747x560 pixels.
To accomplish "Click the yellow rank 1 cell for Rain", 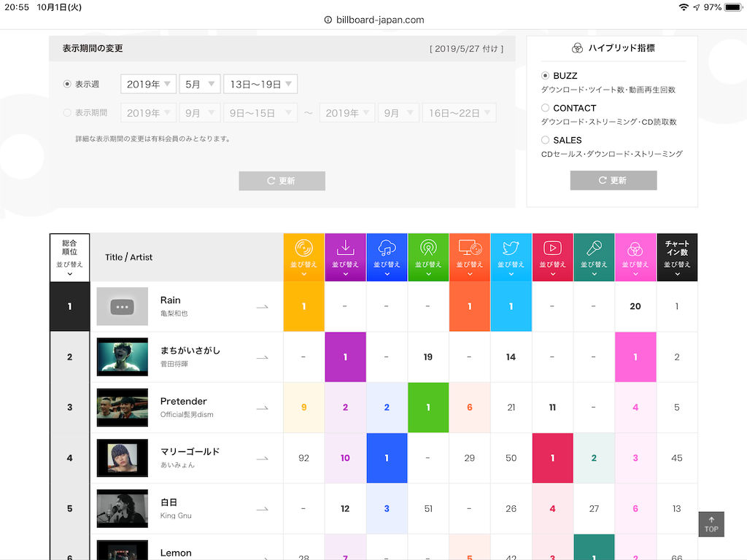I will [304, 307].
